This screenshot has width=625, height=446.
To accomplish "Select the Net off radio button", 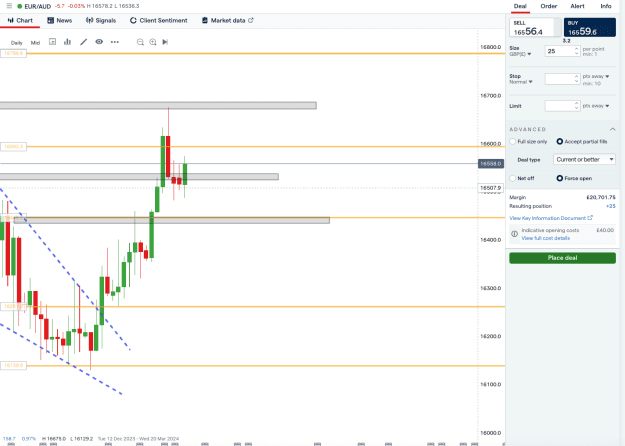I will pyautogui.click(x=513, y=178).
